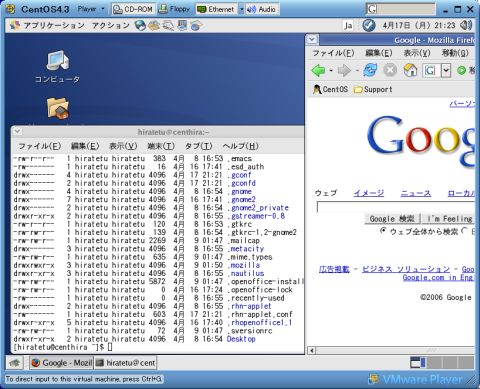The image size is (480, 389).
Task: Open the terminal 編集(E) menu
Action: tap(85, 146)
